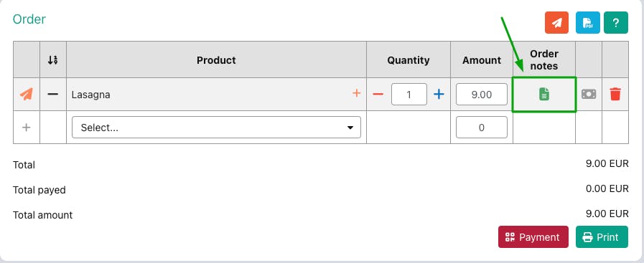This screenshot has height=263, width=644.
Task: Decrease Lasagna quantity with red minus
Action: tap(378, 95)
